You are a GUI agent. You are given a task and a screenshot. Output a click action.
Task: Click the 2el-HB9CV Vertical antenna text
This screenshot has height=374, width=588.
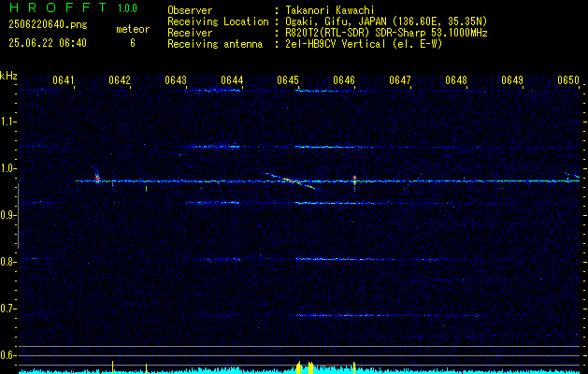coord(364,44)
